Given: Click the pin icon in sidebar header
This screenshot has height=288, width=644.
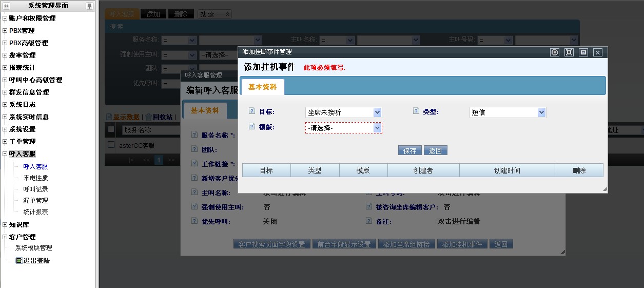Looking at the screenshot, I should point(89,6).
